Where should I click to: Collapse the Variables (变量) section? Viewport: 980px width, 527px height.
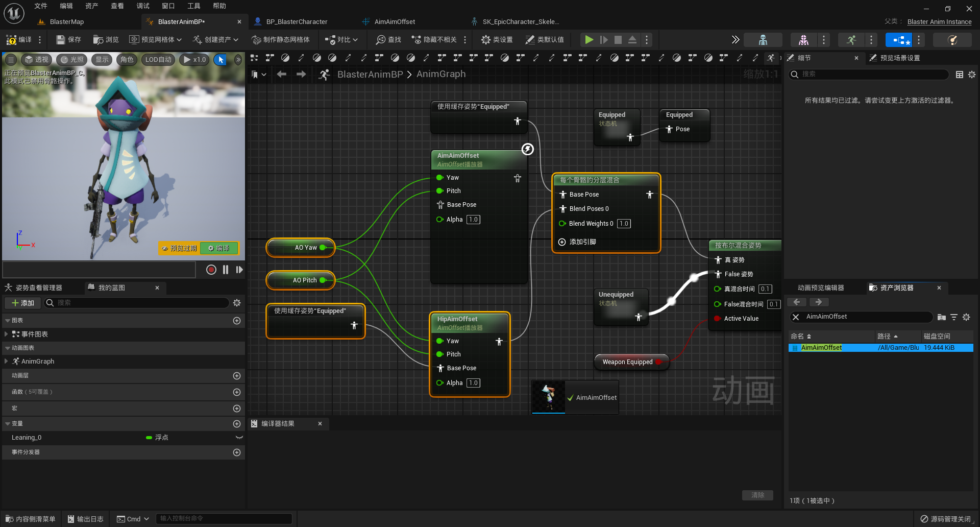pos(7,424)
